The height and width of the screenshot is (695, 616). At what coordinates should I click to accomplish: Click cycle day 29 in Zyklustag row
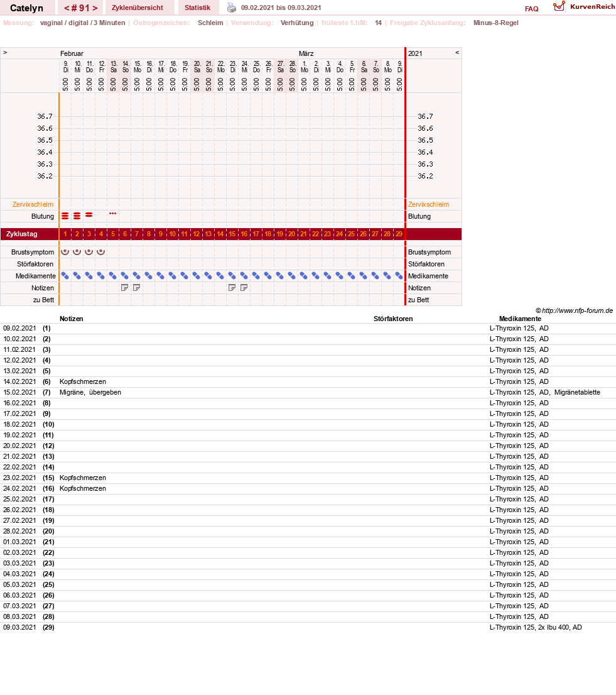(399, 234)
